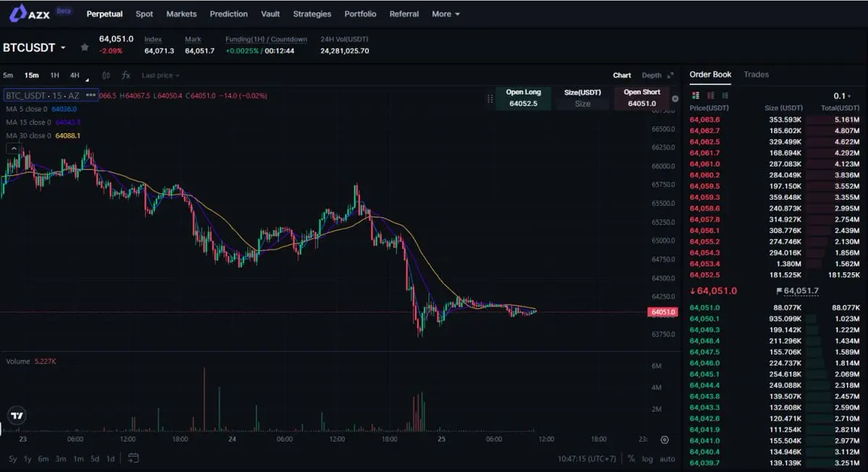Set the chart range to 6m

pos(43,458)
